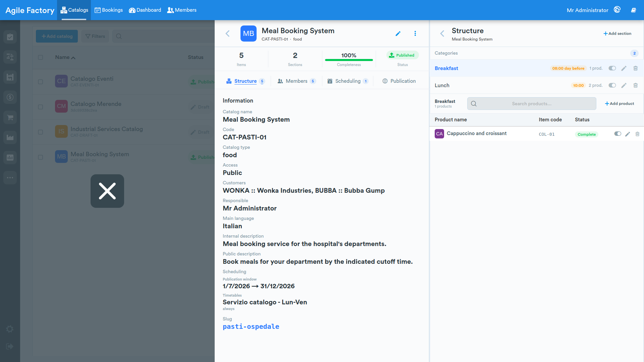Click the logout icon in left sidebar
The width and height of the screenshot is (644, 362).
tap(10, 347)
